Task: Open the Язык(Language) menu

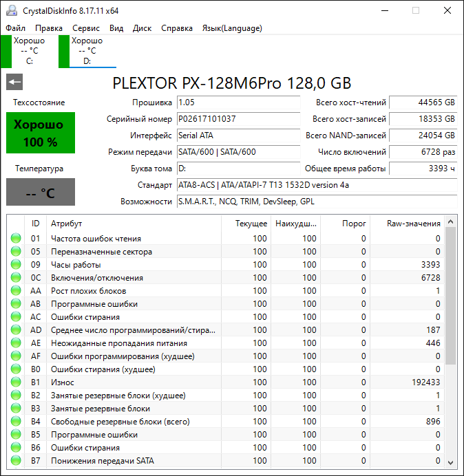Action: click(x=232, y=28)
